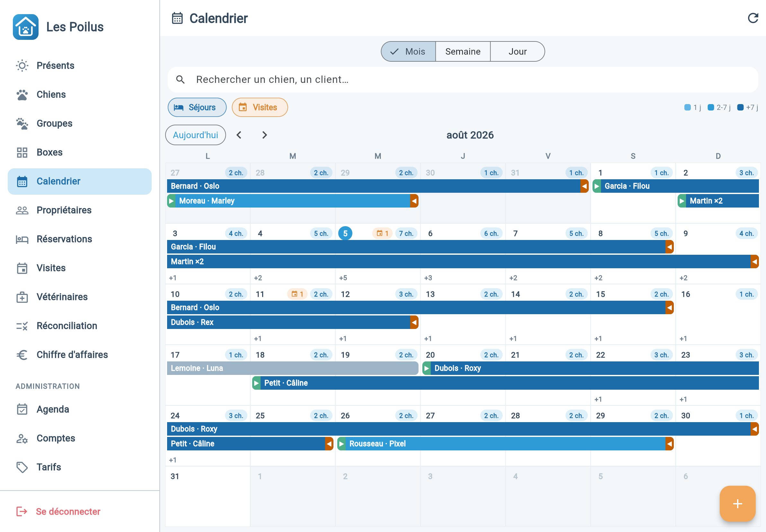Image resolution: width=766 pixels, height=532 pixels.
Task: Click the check-in arrow on Petit · Câline
Action: [256, 383]
